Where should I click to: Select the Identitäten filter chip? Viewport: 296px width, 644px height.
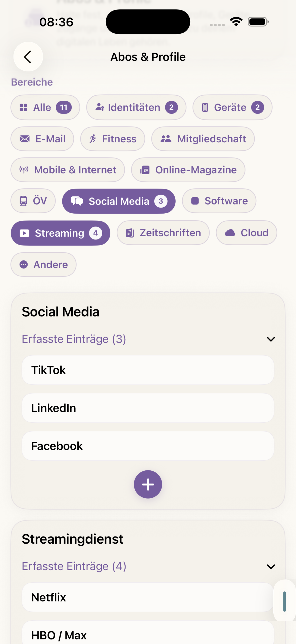[136, 107]
